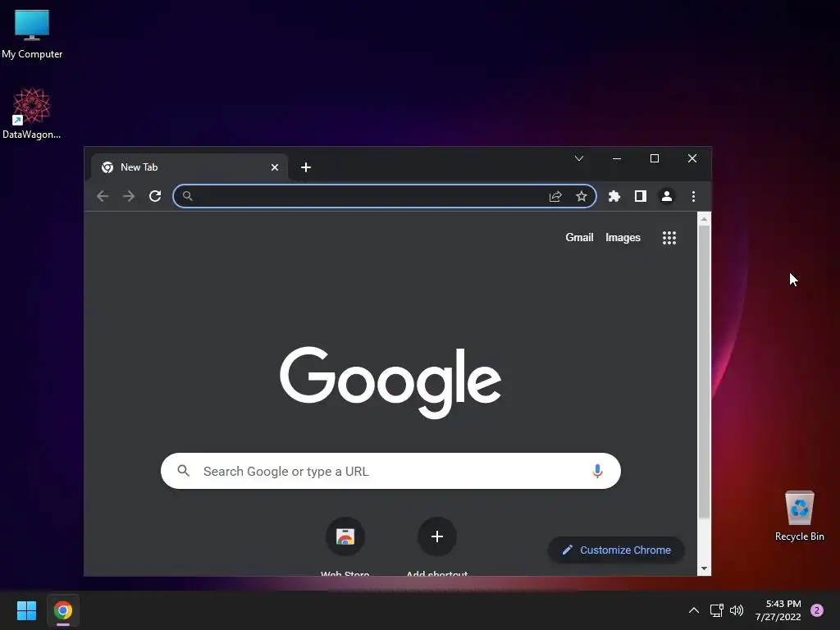Open the tab search chevron
This screenshot has width=840, height=630.
[579, 158]
